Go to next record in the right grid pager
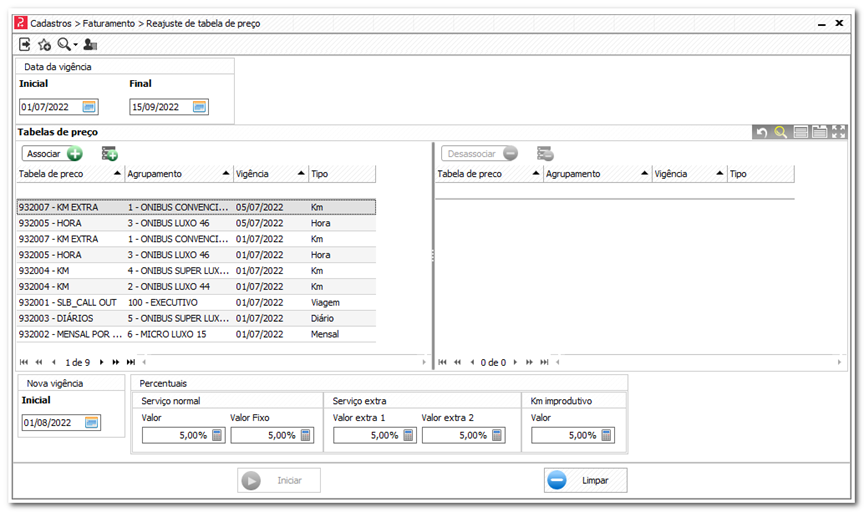The width and height of the screenshot is (864, 512). click(515, 362)
